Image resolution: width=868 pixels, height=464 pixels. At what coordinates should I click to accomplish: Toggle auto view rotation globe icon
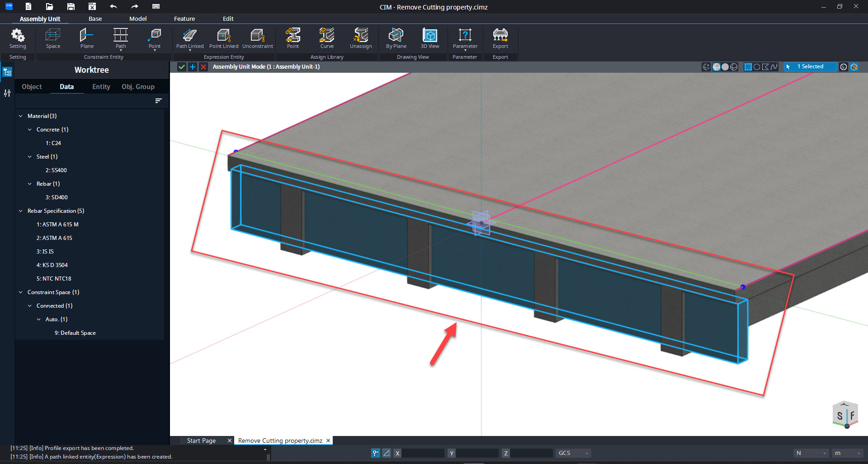click(706, 67)
